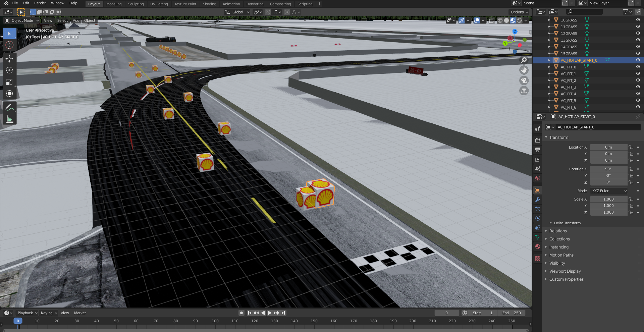Click the camera view icon in viewport
The width and height of the screenshot is (644, 332).
(x=524, y=80)
